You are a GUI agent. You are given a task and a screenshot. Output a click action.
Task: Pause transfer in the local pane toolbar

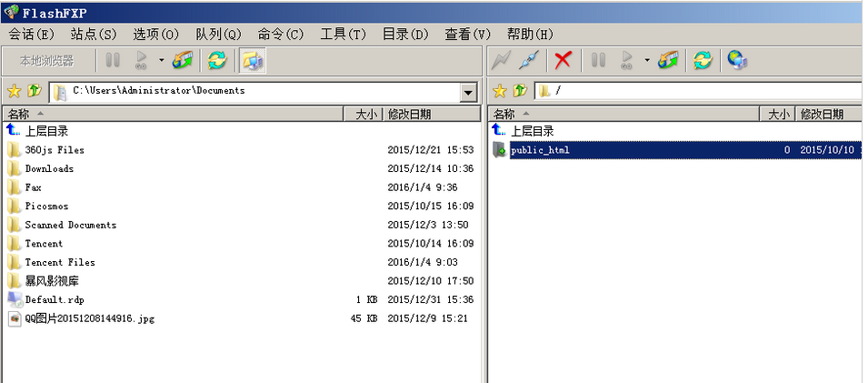point(113,60)
